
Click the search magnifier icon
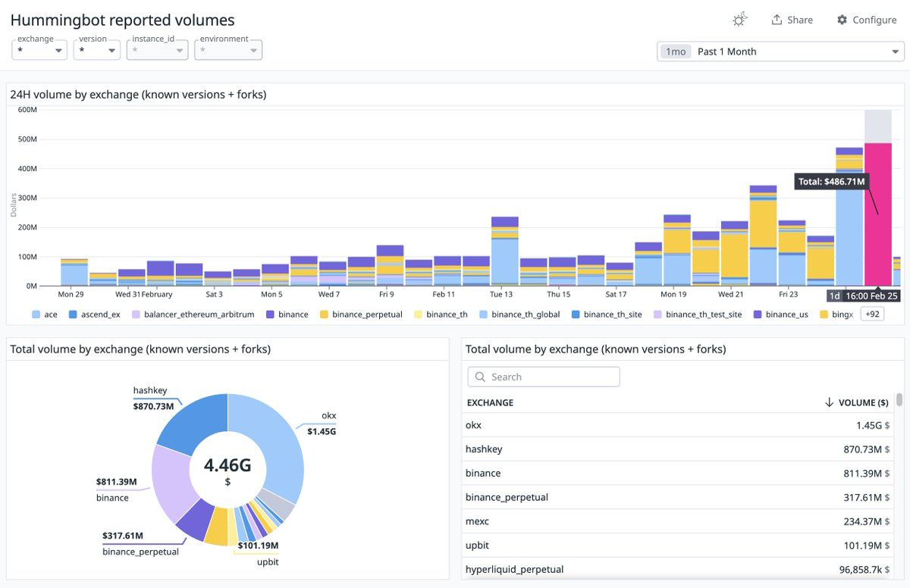481,377
